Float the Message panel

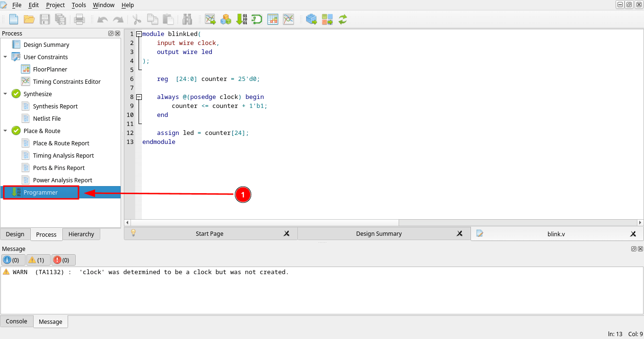point(634,249)
